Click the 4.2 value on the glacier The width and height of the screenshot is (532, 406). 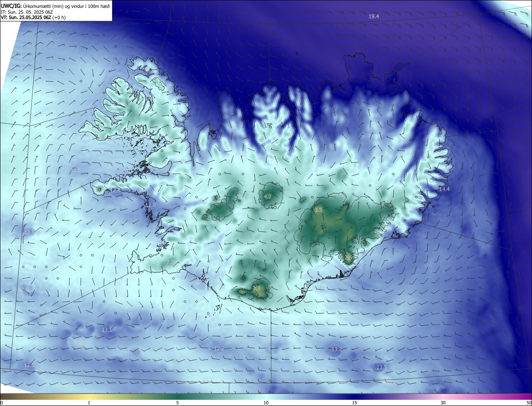[x=268, y=196]
